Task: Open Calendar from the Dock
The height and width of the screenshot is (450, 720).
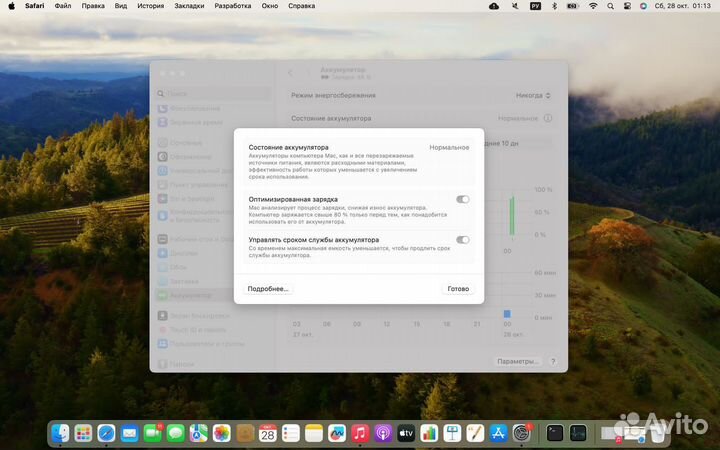Action: pyautogui.click(x=268, y=433)
